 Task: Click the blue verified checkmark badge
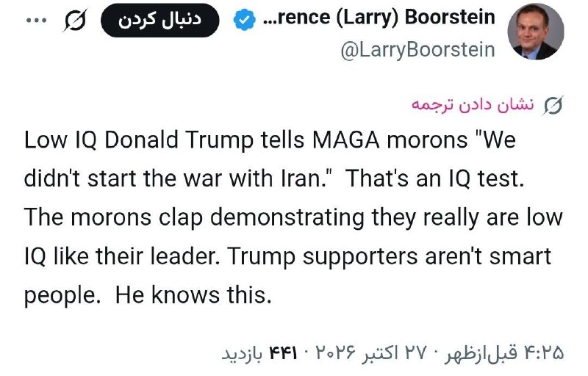(244, 20)
